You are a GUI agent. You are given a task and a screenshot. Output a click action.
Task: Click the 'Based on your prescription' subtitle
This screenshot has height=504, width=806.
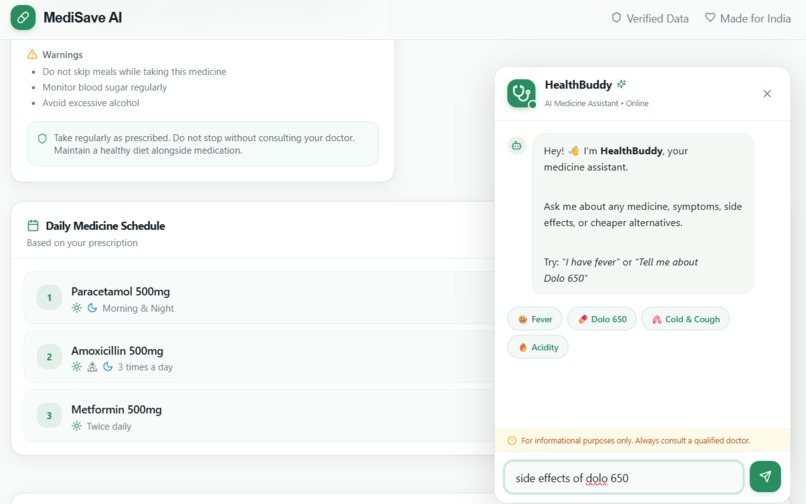[82, 243]
